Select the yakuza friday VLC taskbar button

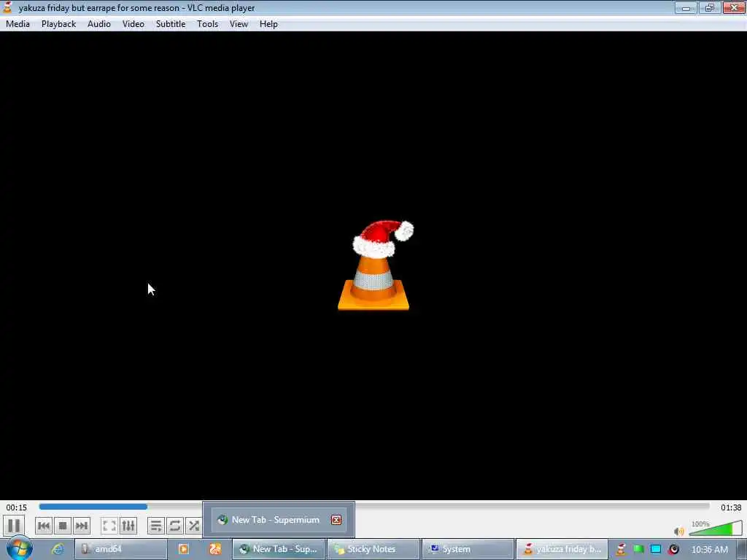coord(562,549)
